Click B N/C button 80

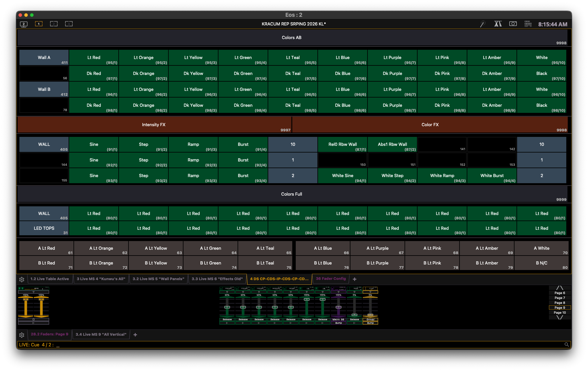pyautogui.click(x=541, y=263)
